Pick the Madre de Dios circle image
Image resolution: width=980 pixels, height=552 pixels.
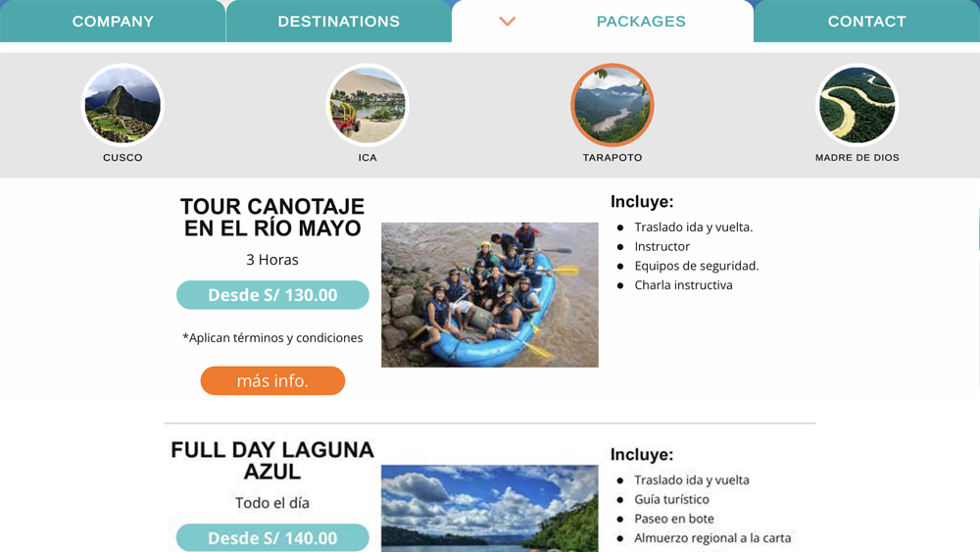(x=857, y=105)
